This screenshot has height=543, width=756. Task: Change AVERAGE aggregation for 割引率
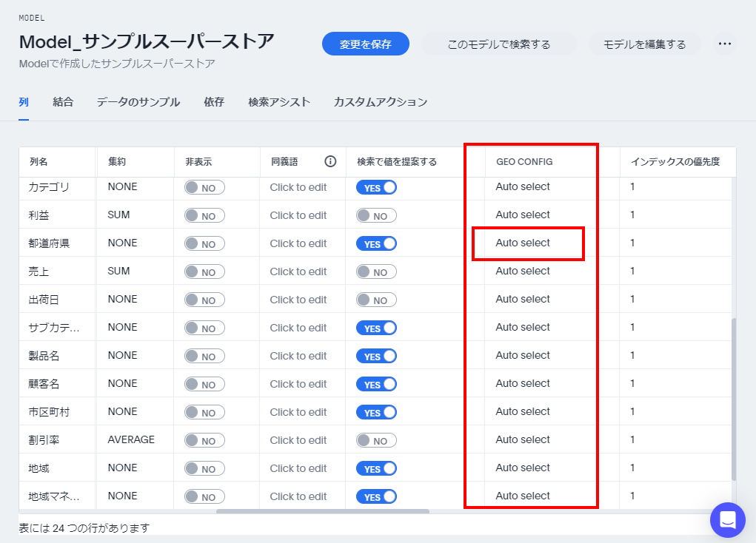(x=131, y=440)
